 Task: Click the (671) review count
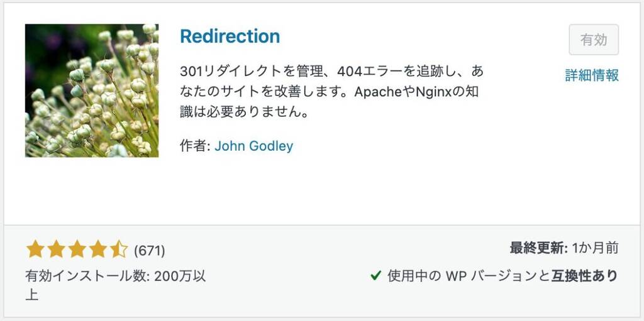coord(150,251)
